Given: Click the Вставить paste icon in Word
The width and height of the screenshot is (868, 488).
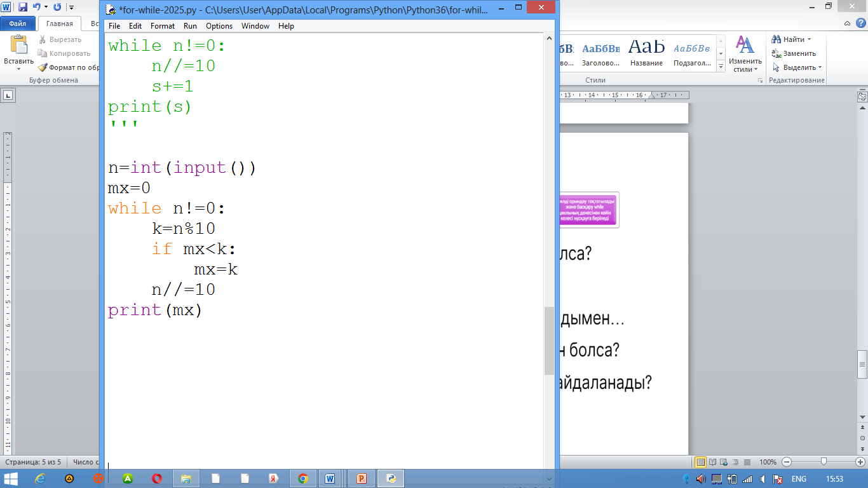Looking at the screenshot, I should pyautogui.click(x=19, y=45).
